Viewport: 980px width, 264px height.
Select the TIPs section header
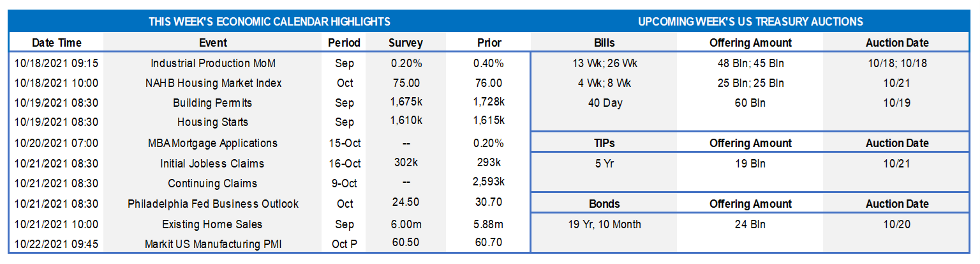[x=604, y=143]
